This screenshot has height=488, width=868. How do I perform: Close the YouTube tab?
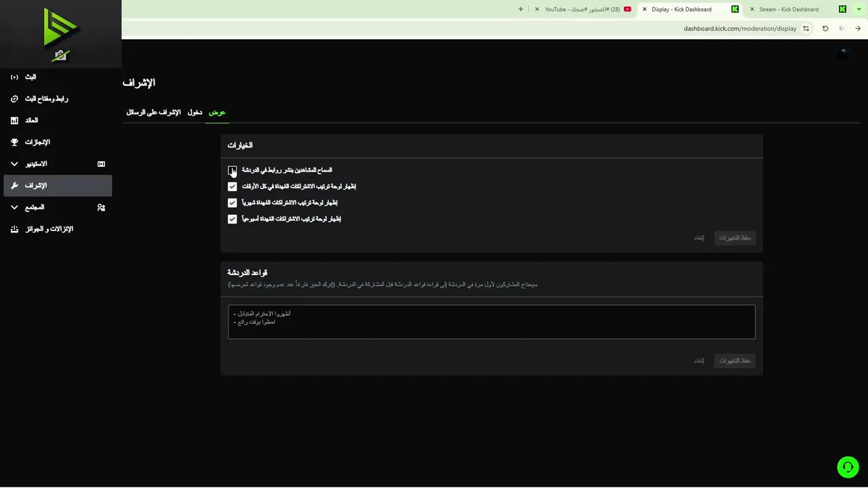537,9
